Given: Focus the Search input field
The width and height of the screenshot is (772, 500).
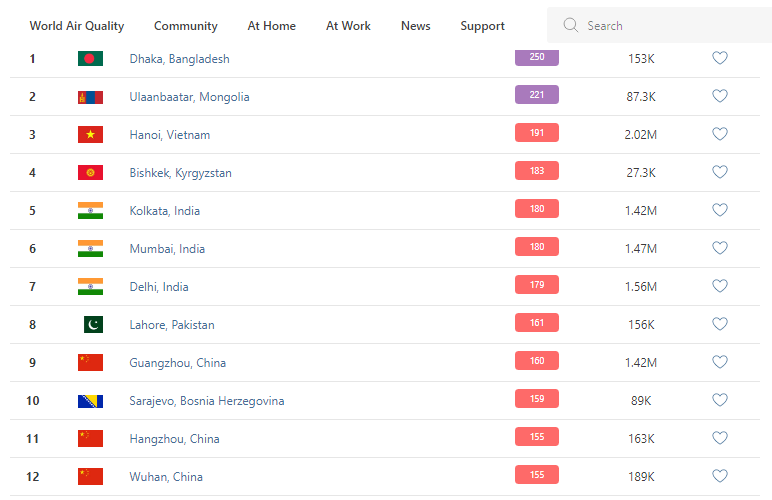Looking at the screenshot, I should [670, 26].
